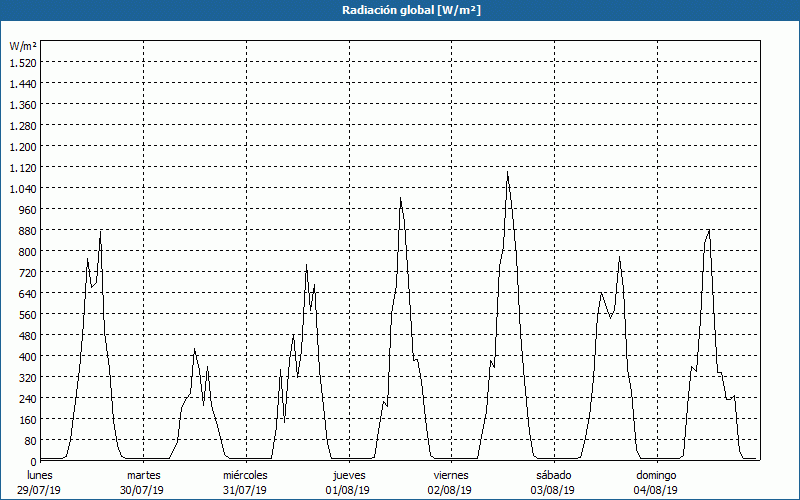Click the date 01/08/19
This screenshot has height=500, width=800.
coord(347,490)
